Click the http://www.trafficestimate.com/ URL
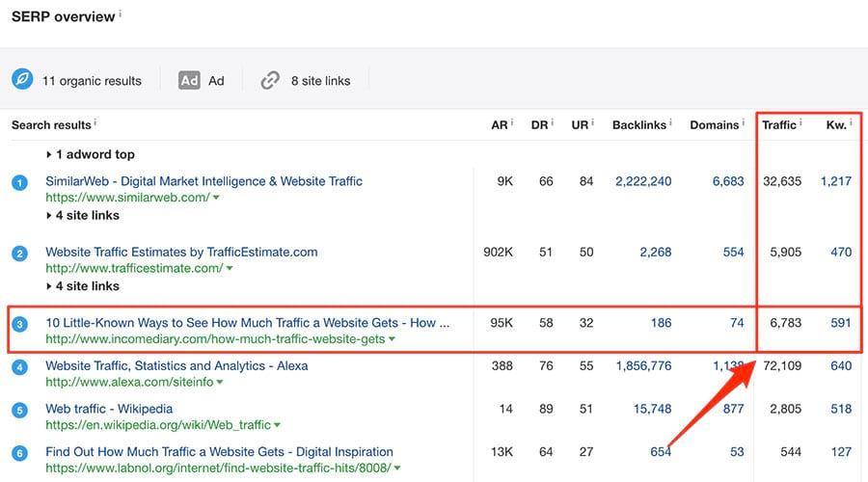Image resolution: width=868 pixels, height=482 pixels. coord(134,268)
